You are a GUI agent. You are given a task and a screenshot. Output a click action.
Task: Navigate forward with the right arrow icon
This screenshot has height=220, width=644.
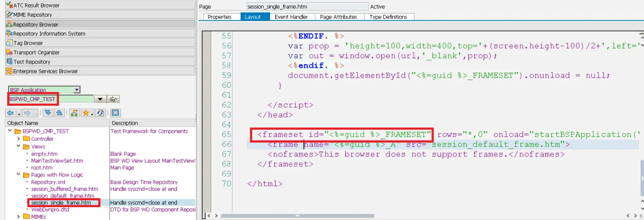(x=27, y=113)
